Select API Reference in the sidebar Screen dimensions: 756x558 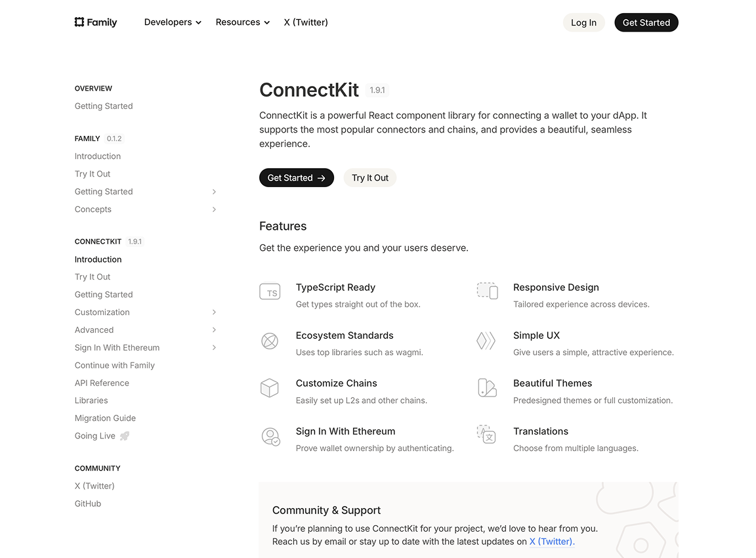coord(102,383)
